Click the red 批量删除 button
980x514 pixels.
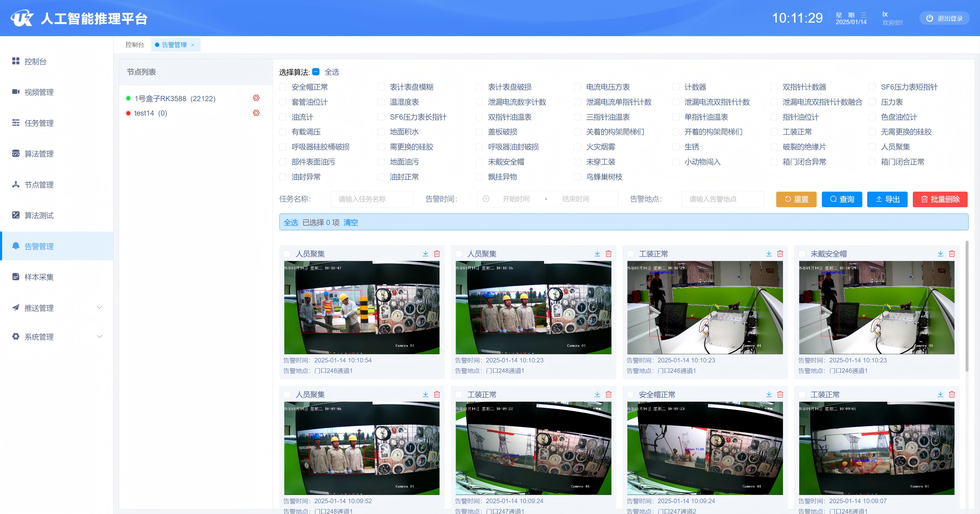click(x=940, y=199)
